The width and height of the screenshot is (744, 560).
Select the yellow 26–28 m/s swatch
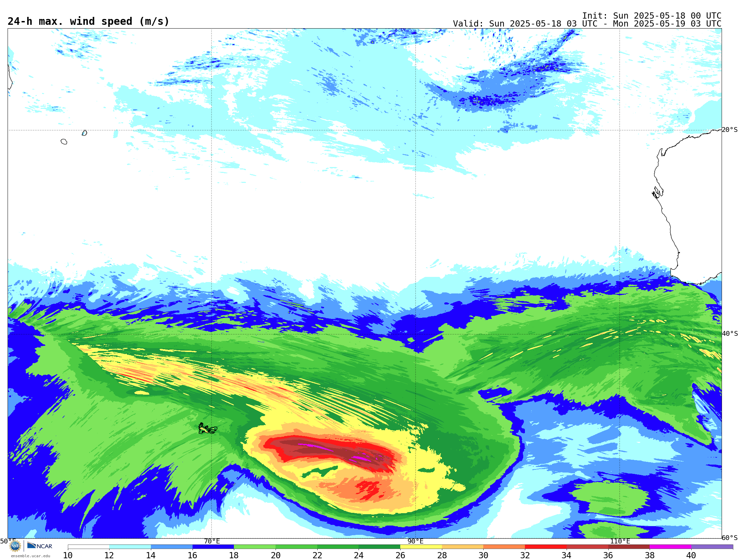click(421, 547)
